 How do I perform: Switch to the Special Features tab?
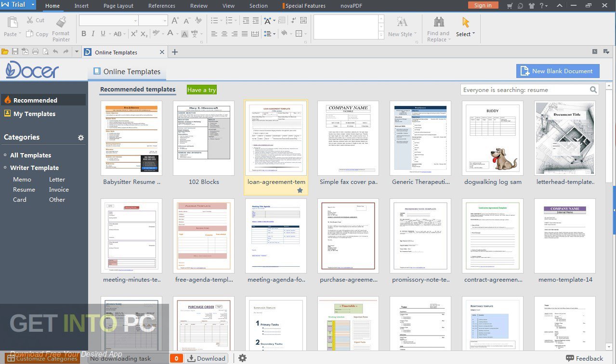pos(304,6)
